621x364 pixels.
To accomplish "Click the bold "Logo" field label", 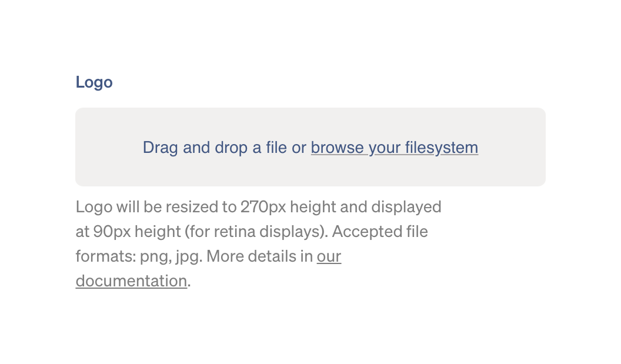I will pos(94,82).
